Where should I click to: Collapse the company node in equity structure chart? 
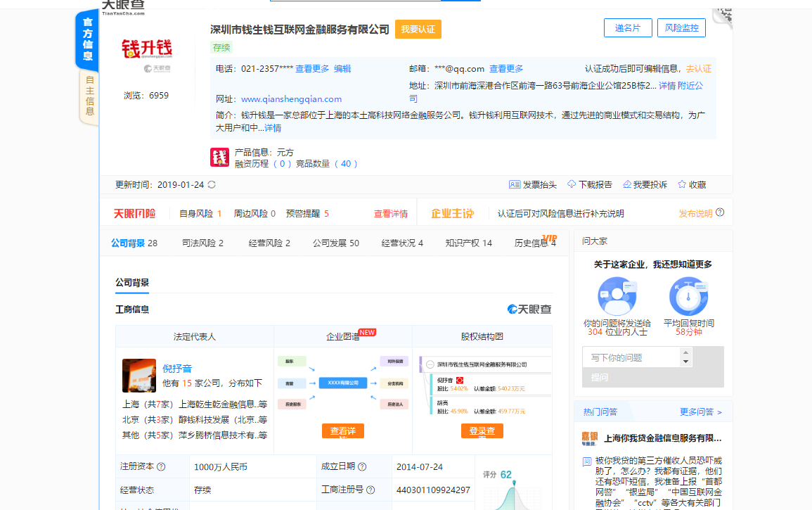coord(430,364)
